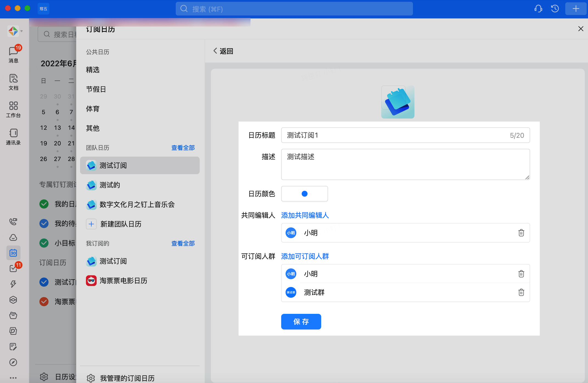Click the 添加共同编辑人 link
The image size is (588, 383).
click(x=305, y=215)
